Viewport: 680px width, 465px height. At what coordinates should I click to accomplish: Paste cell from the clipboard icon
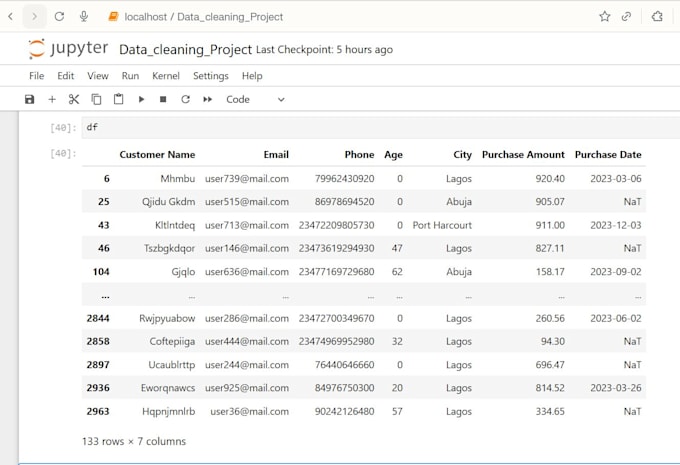click(118, 99)
